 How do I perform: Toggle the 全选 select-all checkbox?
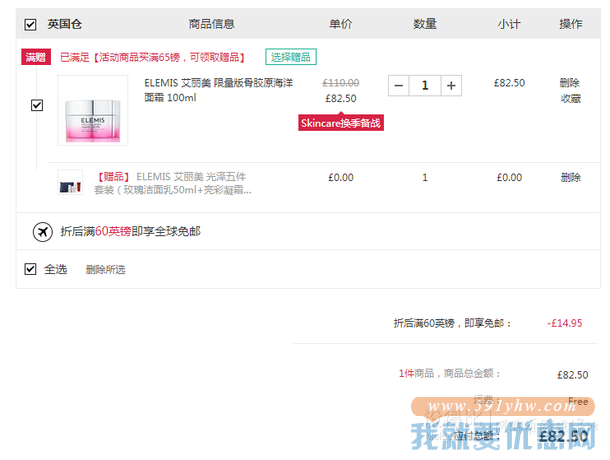coord(30,269)
